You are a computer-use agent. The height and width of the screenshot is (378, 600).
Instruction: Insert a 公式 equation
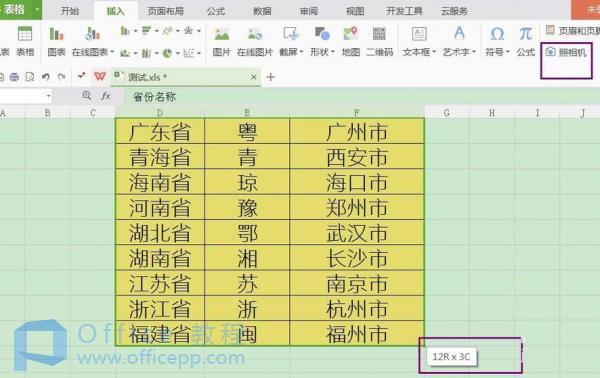pyautogui.click(x=525, y=40)
